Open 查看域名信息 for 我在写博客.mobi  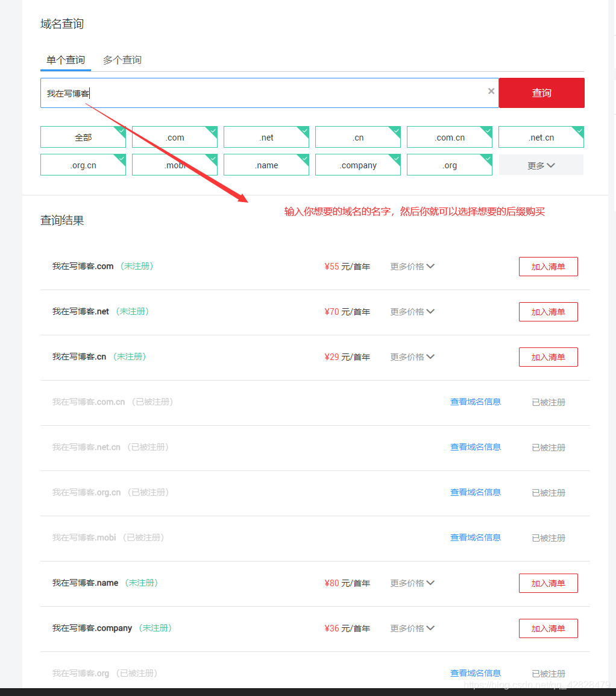(x=475, y=537)
